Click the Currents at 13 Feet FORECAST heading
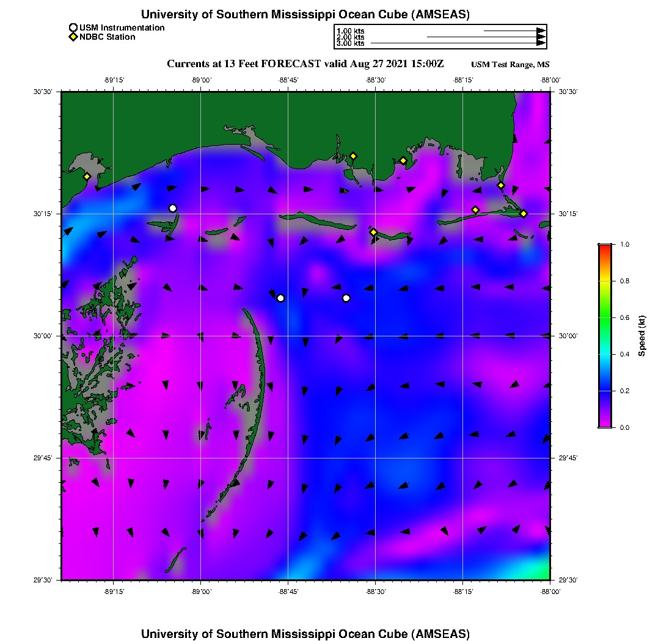Screen dimensions: 672x641 (x=305, y=64)
